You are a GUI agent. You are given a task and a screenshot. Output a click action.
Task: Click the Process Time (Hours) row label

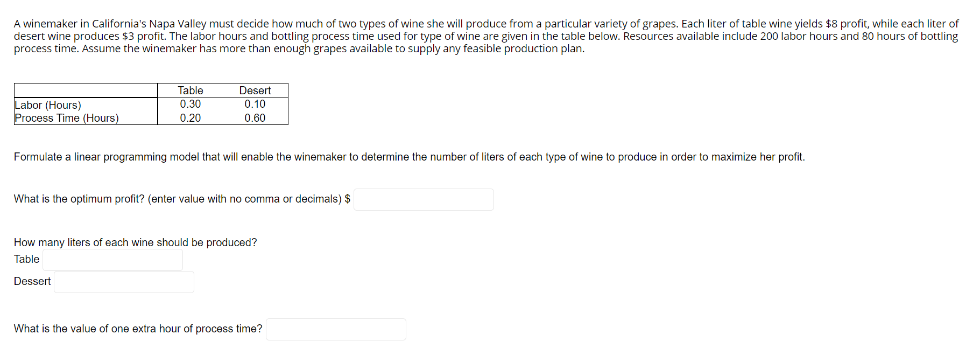tap(66, 117)
